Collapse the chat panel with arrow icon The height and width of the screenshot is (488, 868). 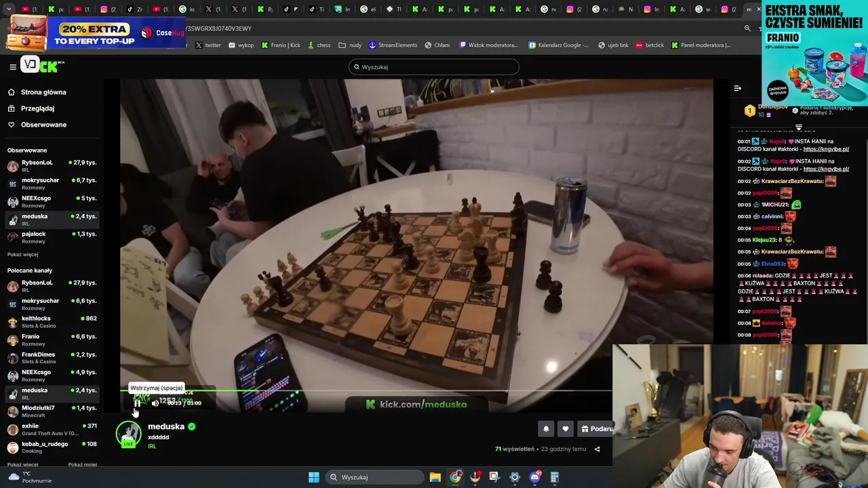point(737,88)
